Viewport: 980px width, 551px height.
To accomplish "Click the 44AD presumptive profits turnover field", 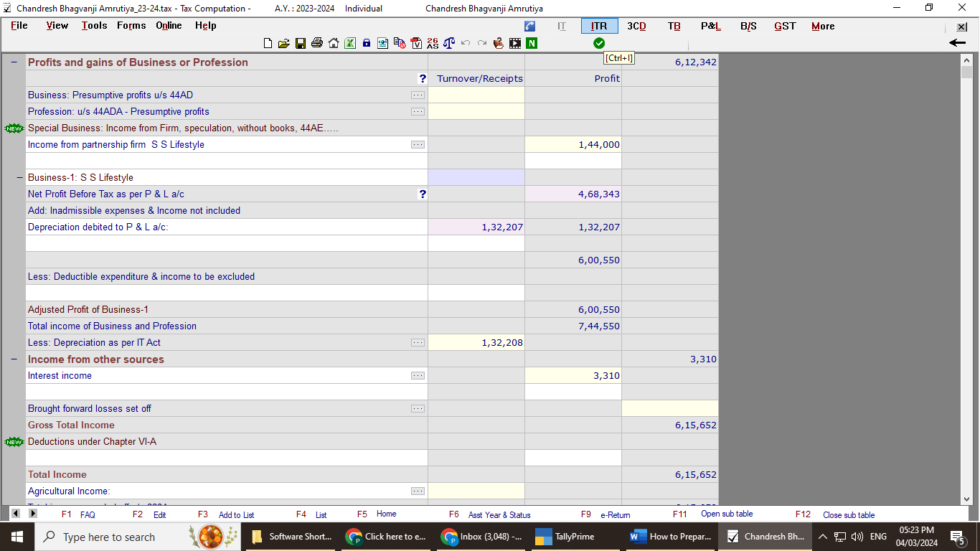I will click(476, 95).
